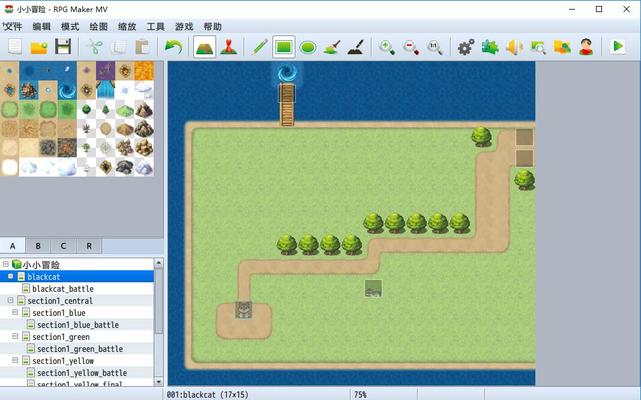The image size is (641, 400).
Task: Click the New Project icon
Action: coord(15,47)
